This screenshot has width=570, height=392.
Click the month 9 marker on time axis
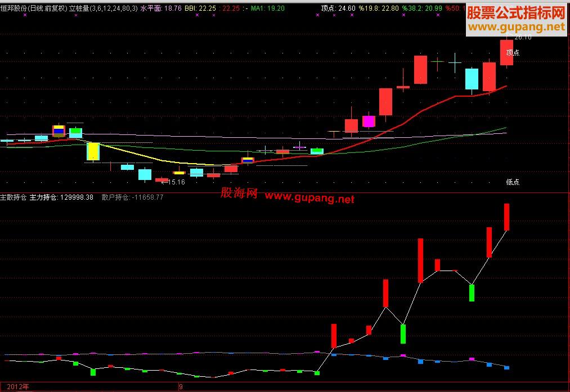pos(181,387)
